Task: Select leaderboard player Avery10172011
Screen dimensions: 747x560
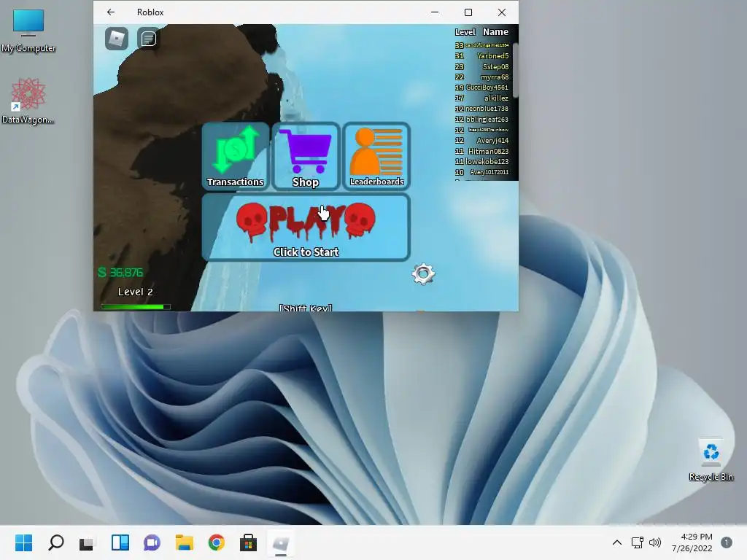Action: click(x=489, y=172)
